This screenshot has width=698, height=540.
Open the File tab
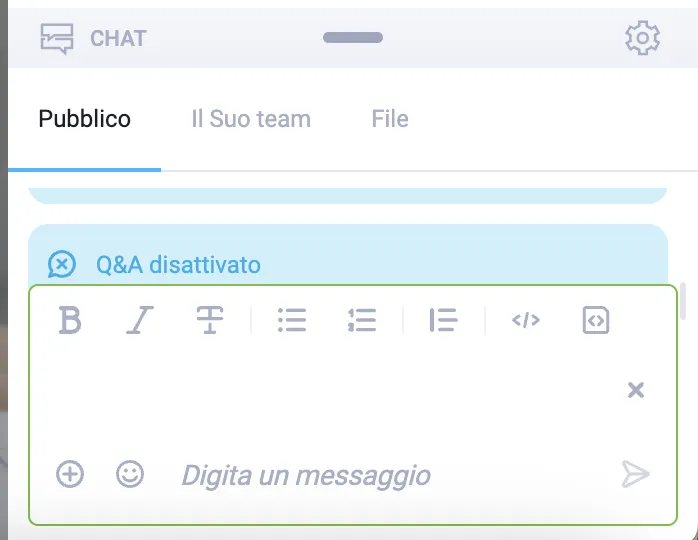point(390,119)
